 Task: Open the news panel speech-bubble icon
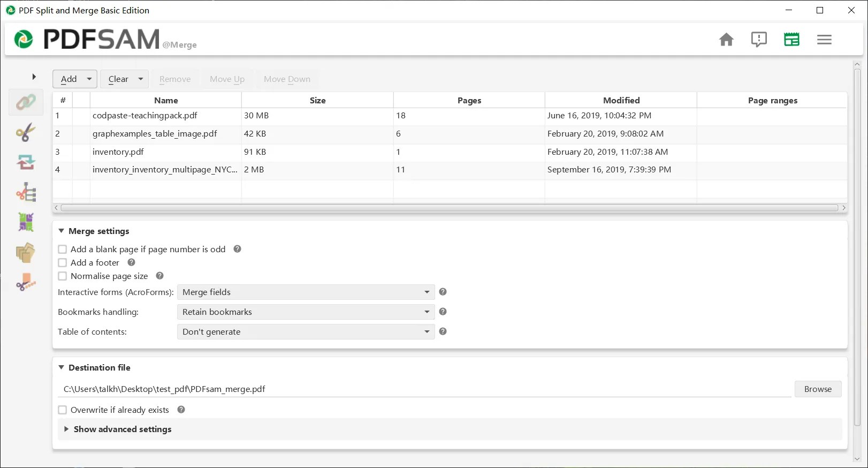click(759, 39)
